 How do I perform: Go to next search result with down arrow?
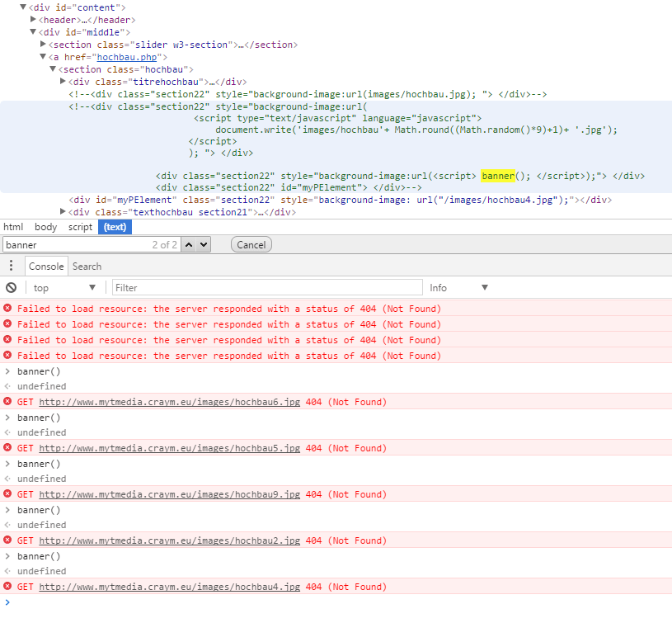coord(204,245)
